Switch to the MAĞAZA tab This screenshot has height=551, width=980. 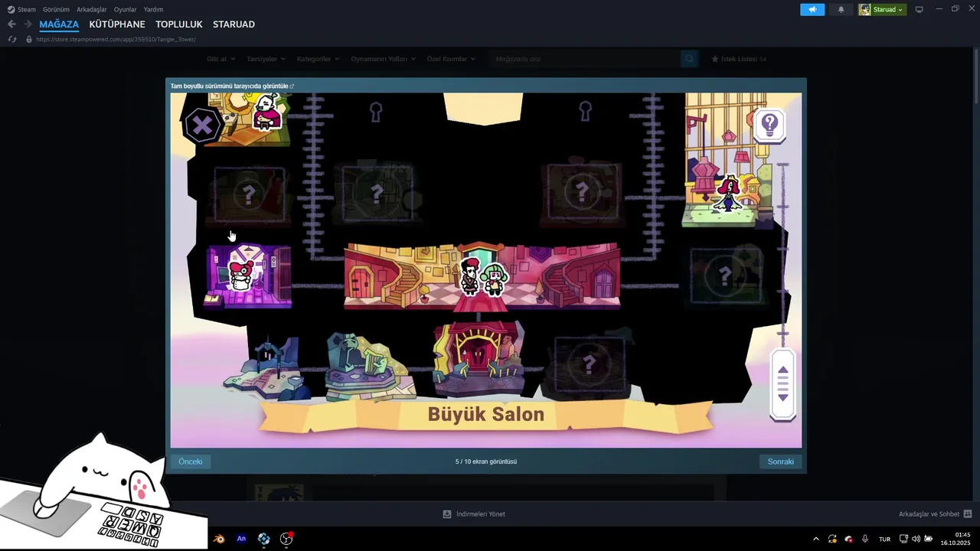(x=59, y=24)
